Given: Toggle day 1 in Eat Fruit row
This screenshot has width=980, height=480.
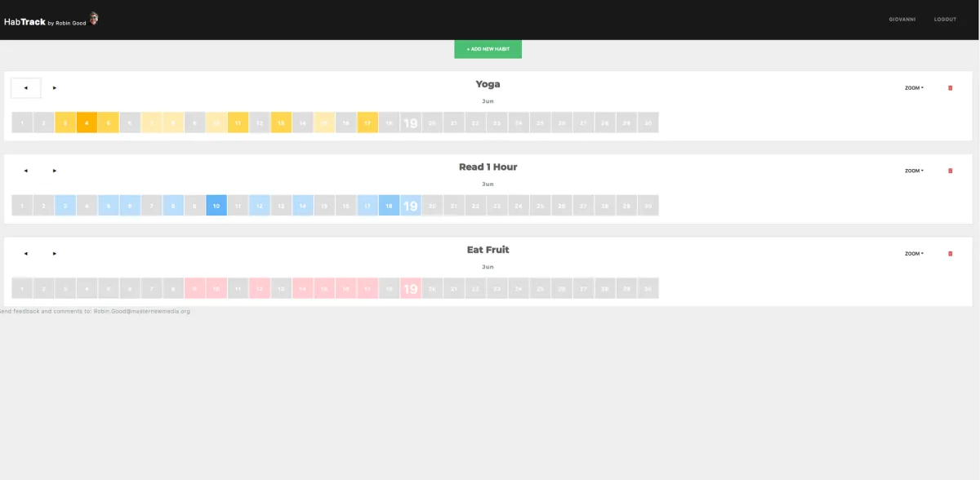Looking at the screenshot, I should [x=22, y=288].
